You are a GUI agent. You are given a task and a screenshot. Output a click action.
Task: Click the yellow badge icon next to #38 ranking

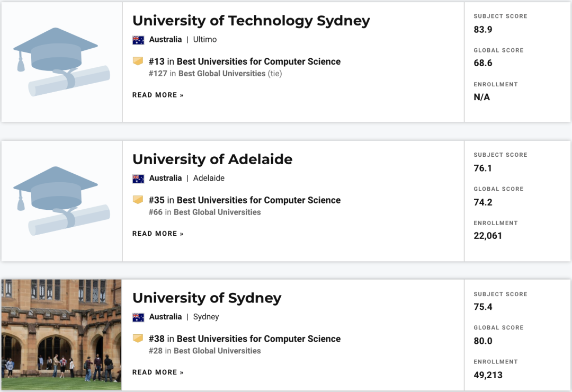click(138, 338)
